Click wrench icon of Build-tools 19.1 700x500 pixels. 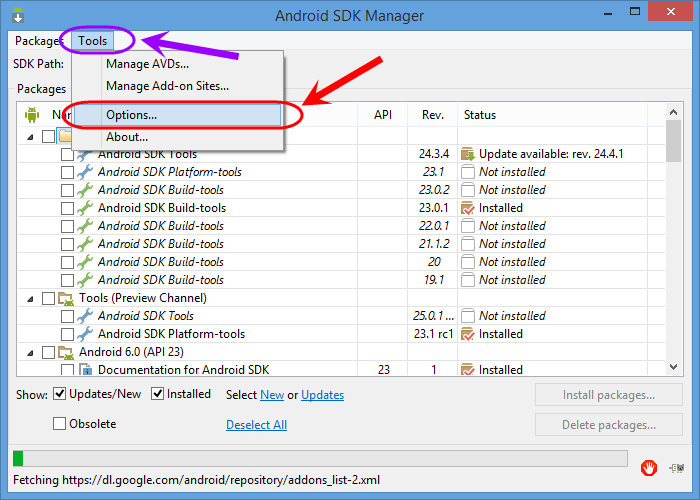[x=85, y=280]
